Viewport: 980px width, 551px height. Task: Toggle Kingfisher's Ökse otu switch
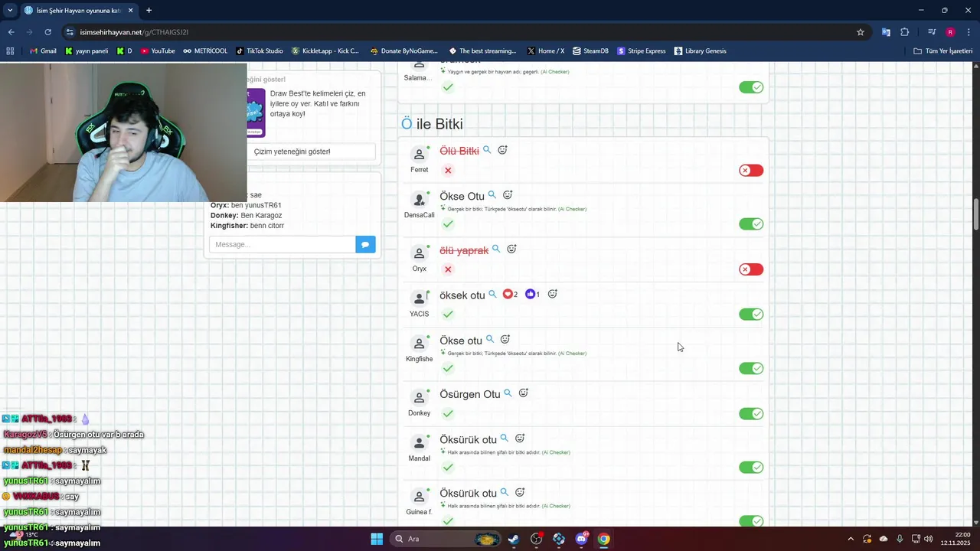point(751,368)
